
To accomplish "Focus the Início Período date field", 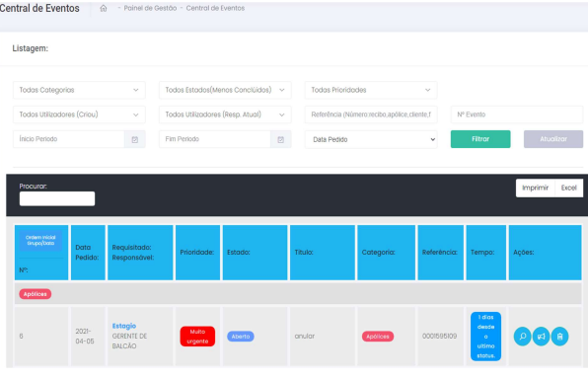I will coord(69,139).
